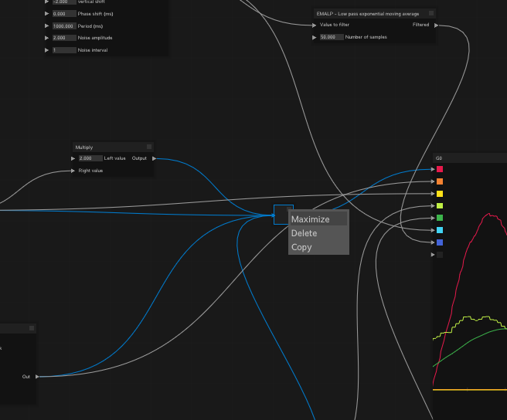Click the input pin of the blue channel

(x=433, y=242)
